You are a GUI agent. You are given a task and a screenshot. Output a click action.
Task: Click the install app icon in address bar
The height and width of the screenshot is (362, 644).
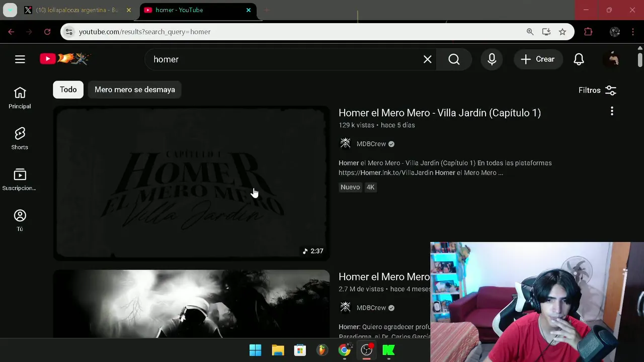click(x=546, y=32)
